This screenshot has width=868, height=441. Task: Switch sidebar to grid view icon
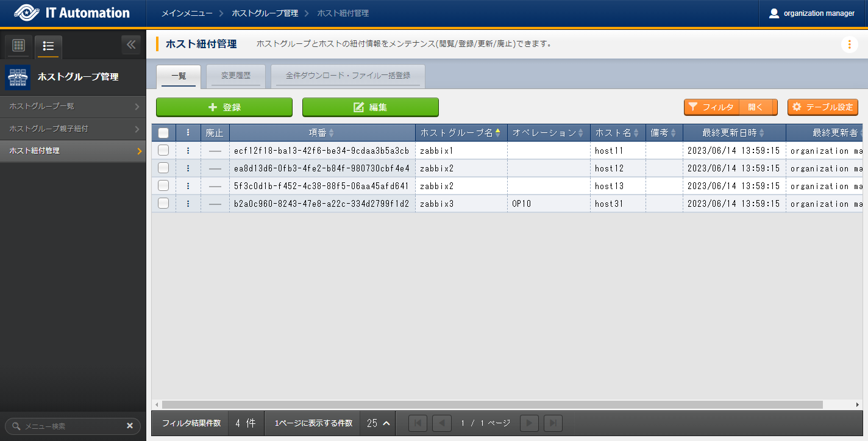[18, 46]
